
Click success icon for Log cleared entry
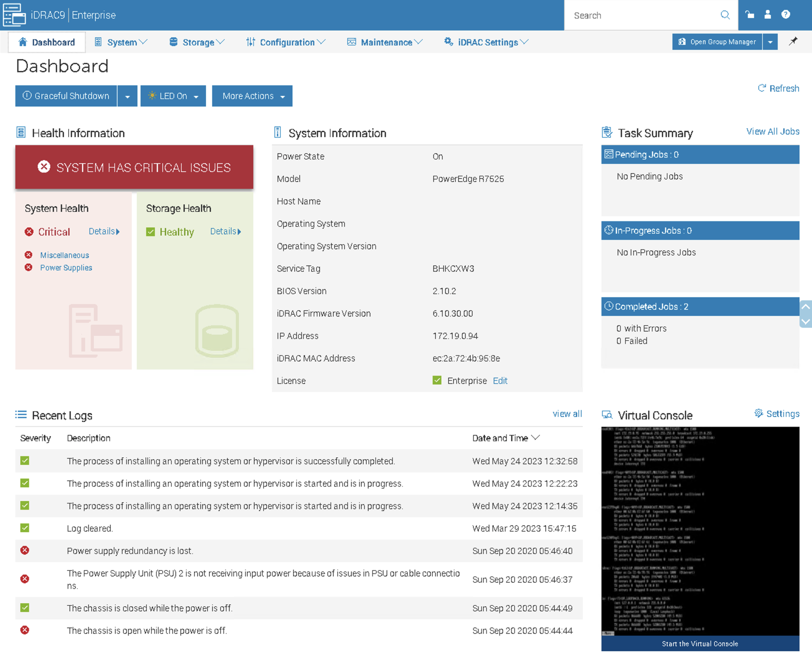tap(25, 528)
